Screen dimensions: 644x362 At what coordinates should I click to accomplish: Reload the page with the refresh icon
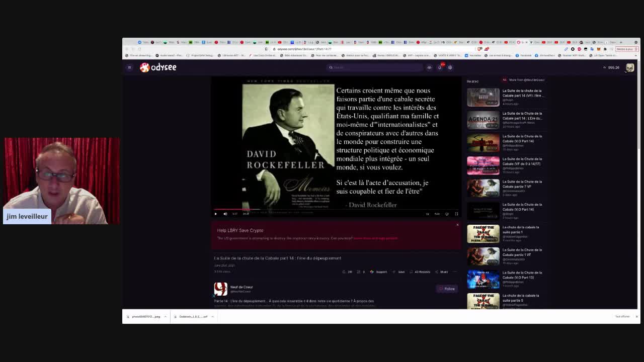click(140, 49)
